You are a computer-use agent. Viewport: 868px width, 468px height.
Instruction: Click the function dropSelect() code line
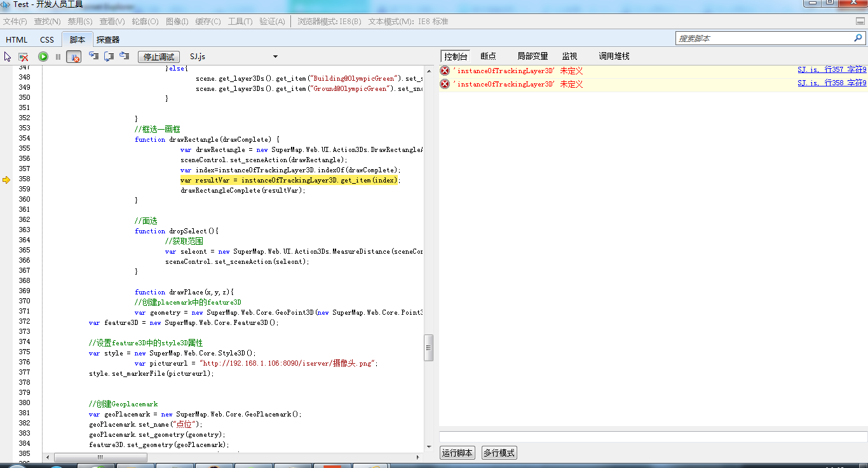tap(177, 231)
